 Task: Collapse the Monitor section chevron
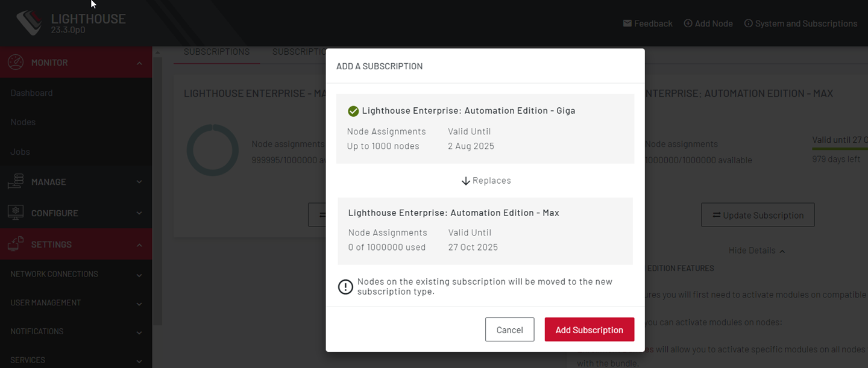pyautogui.click(x=139, y=63)
